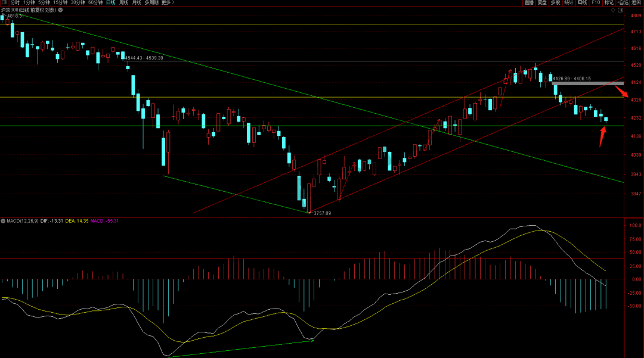Click the diamond icon above the price axis
Image resolution: width=644 pixels, height=358 pixels.
(612, 10)
